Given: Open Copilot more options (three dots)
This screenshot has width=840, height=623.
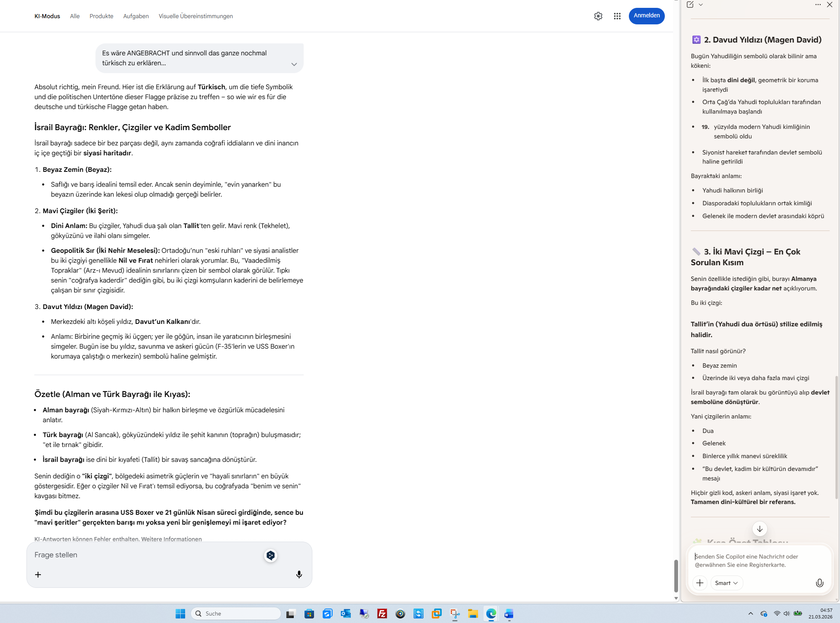Looking at the screenshot, I should click(x=818, y=5).
